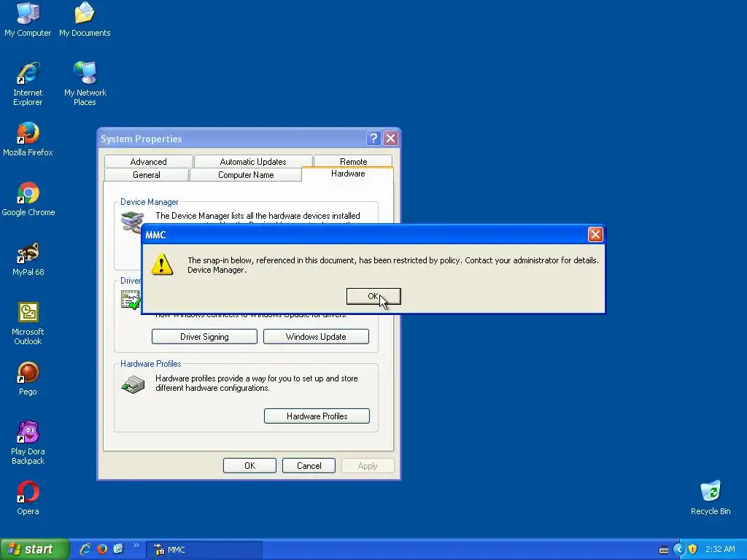Expand the Quick Launch overflow chevron
This screenshot has height=560, width=747.
click(x=136, y=545)
